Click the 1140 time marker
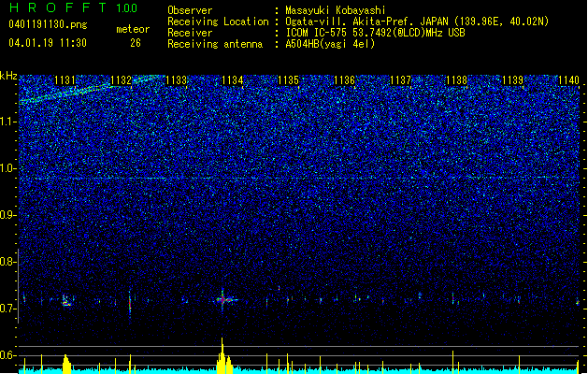The height and width of the screenshot is (374, 588). pos(568,80)
